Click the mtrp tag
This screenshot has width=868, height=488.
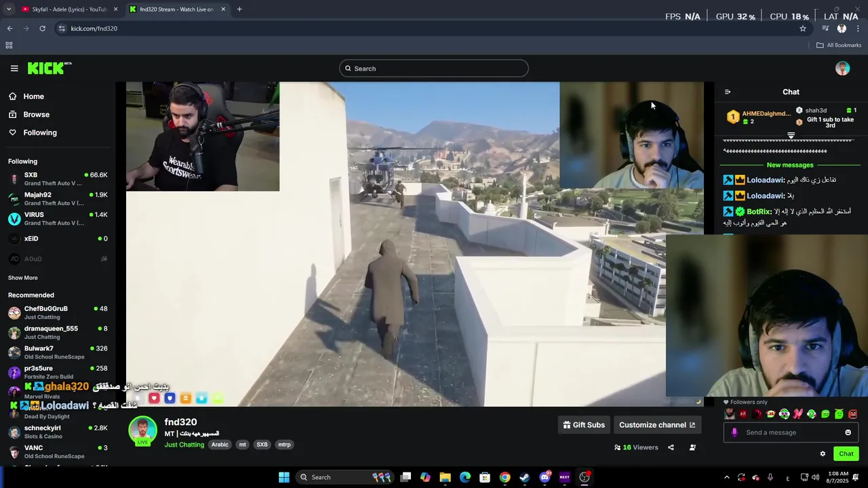coord(284,445)
